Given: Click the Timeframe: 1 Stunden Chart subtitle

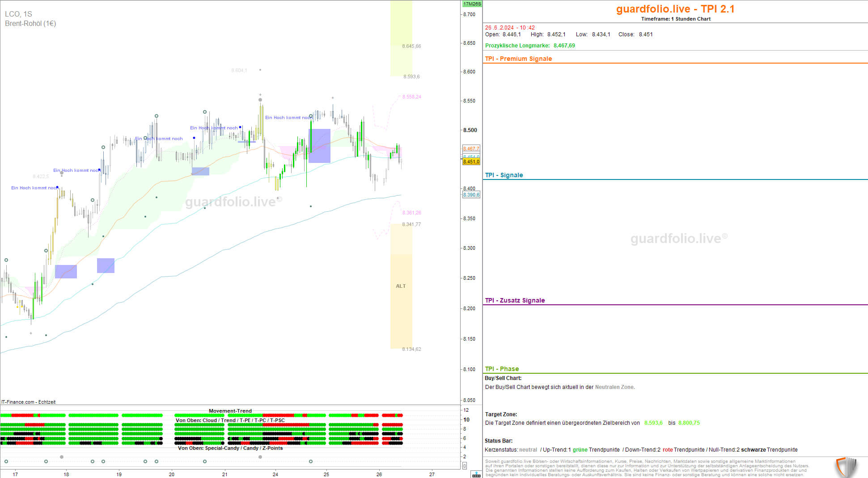Looking at the screenshot, I should coord(676,19).
